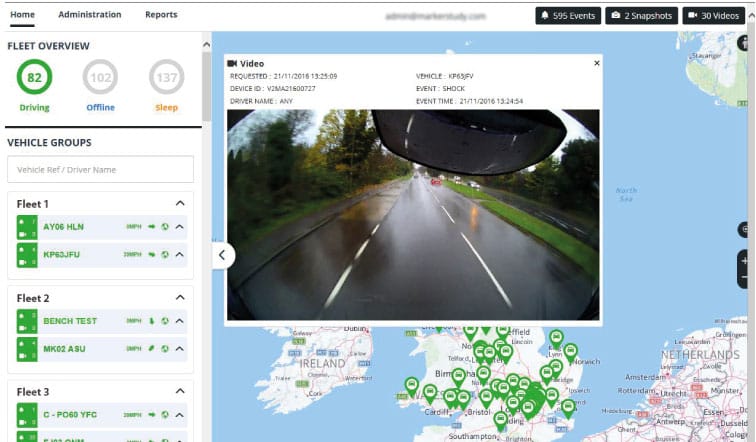Collapse the Fleet 3 group
This screenshot has height=442, width=756.
(180, 391)
